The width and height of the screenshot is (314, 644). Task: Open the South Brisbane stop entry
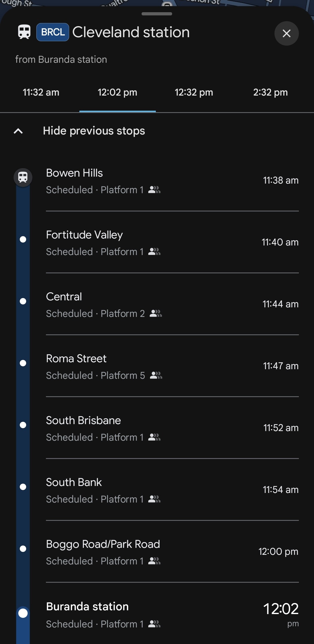(x=83, y=421)
